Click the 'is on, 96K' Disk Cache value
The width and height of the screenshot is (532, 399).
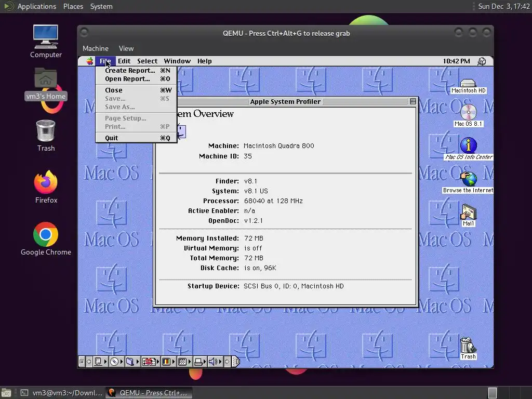click(260, 268)
